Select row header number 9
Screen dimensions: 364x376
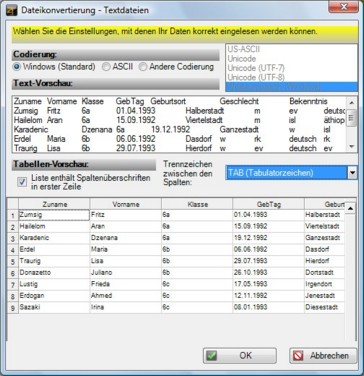pyautogui.click(x=13, y=308)
